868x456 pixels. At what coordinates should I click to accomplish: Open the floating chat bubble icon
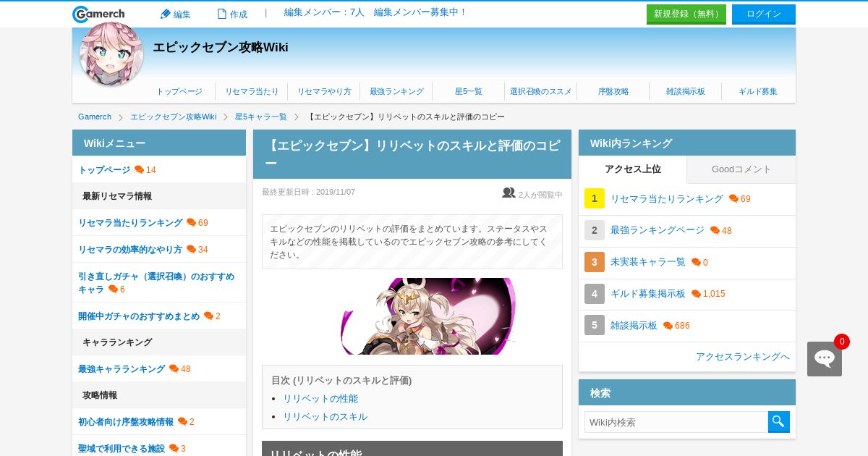click(825, 359)
